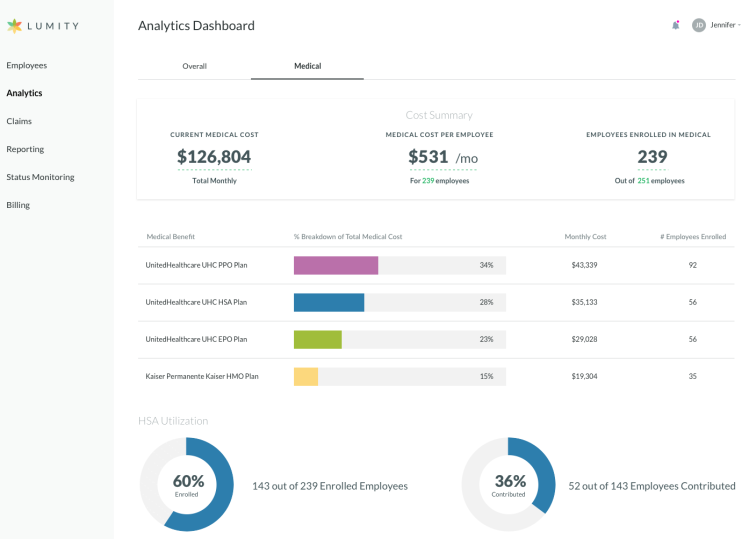Expand the Jennifer account dropdown arrow
This screenshot has width=749, height=539.
tap(740, 25)
